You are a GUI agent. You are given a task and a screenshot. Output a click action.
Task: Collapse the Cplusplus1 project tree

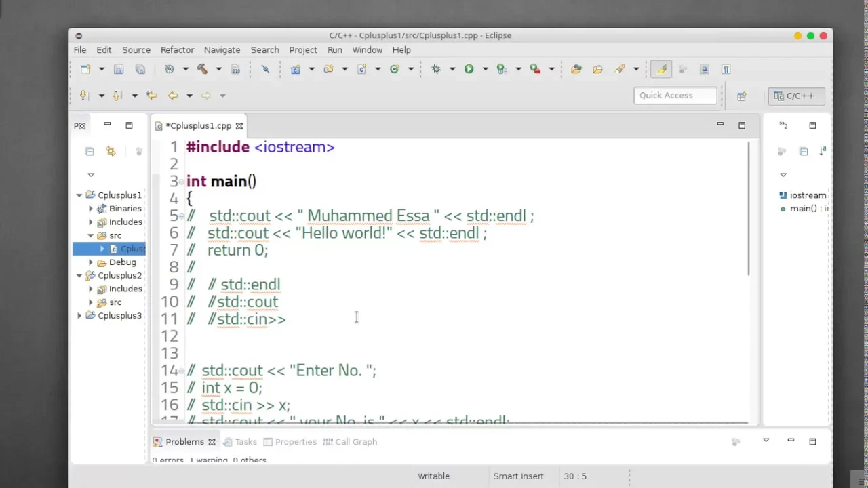click(x=79, y=195)
